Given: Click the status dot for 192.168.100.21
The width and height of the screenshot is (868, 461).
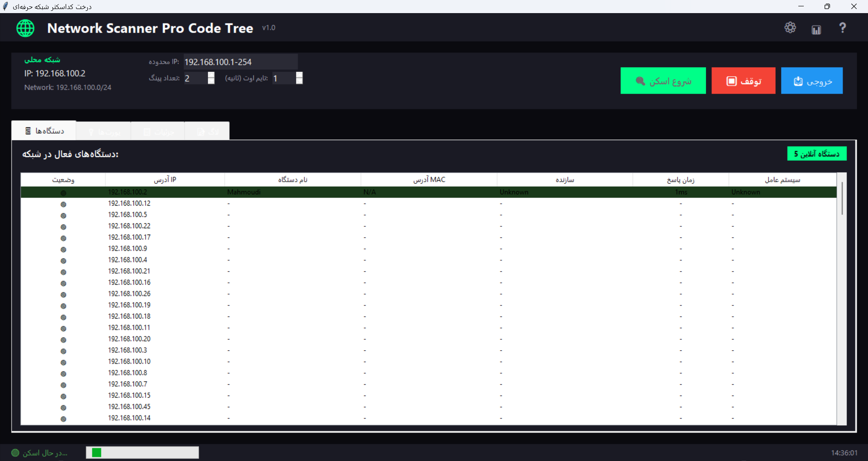Looking at the screenshot, I should [63, 272].
